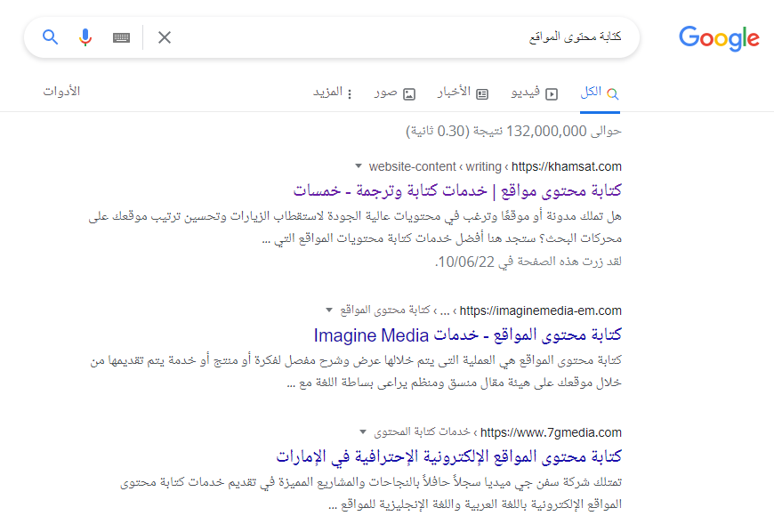Image resolution: width=774 pixels, height=532 pixels.
Task: Open the Imagine Media result title
Action: click(467, 335)
